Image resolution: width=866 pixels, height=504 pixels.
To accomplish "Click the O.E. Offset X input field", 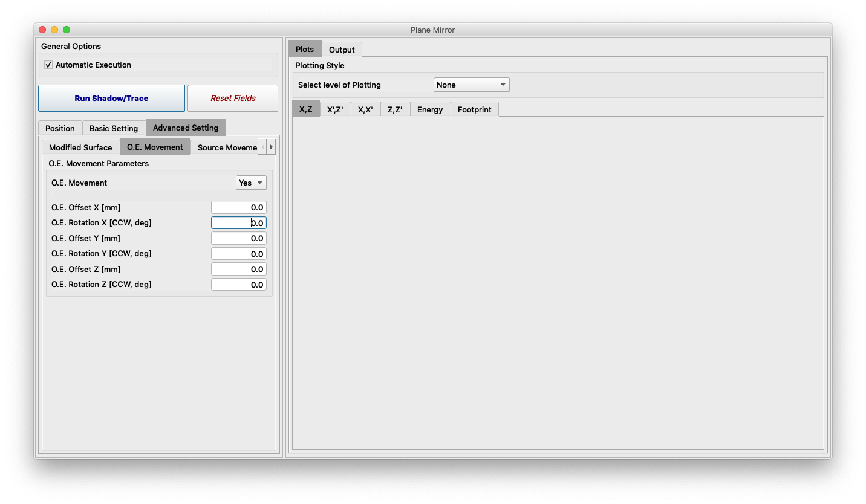I will click(238, 207).
